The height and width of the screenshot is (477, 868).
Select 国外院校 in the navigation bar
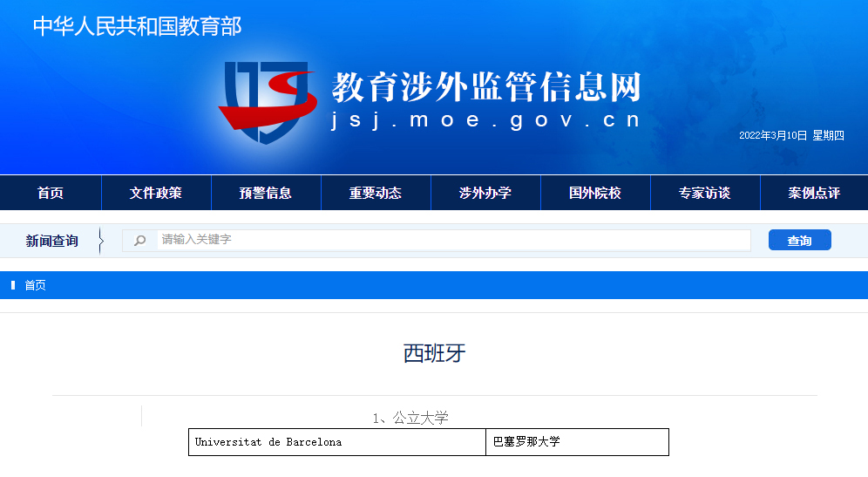595,193
